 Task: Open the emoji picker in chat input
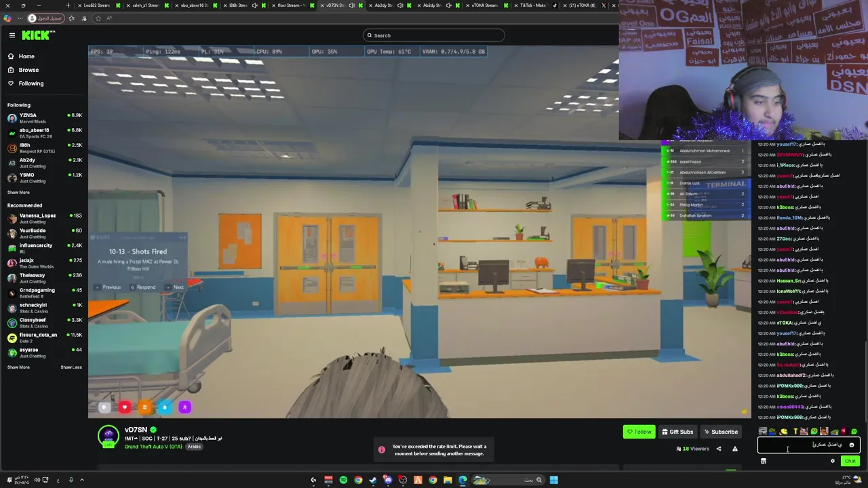[852, 445]
